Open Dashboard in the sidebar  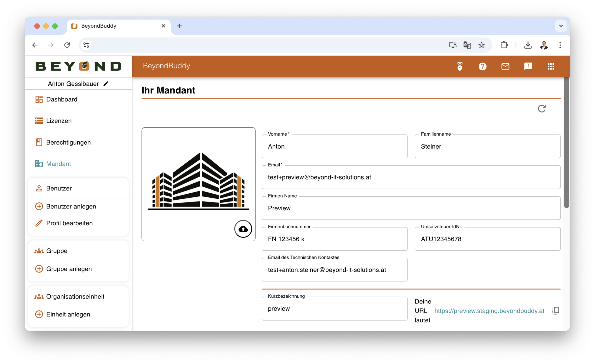click(x=62, y=99)
